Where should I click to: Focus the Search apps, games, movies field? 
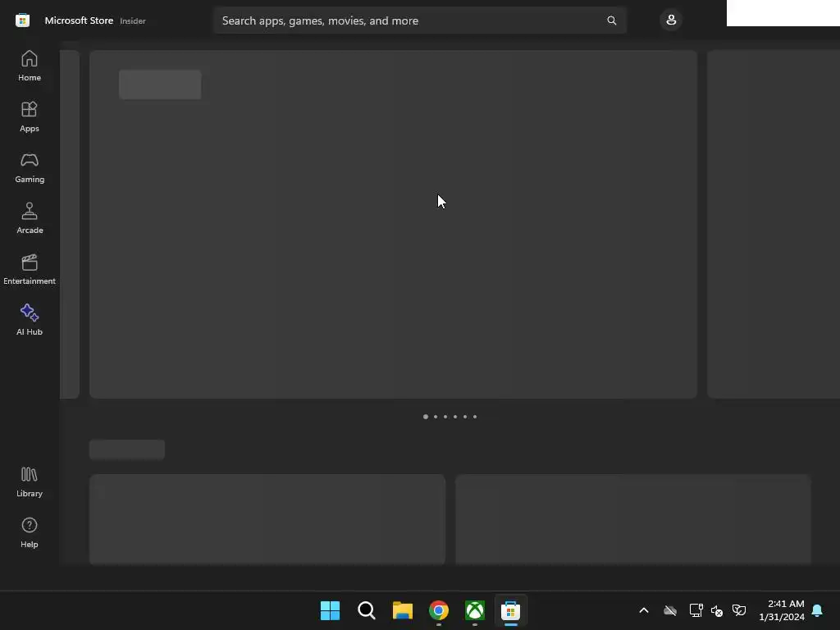(x=420, y=21)
